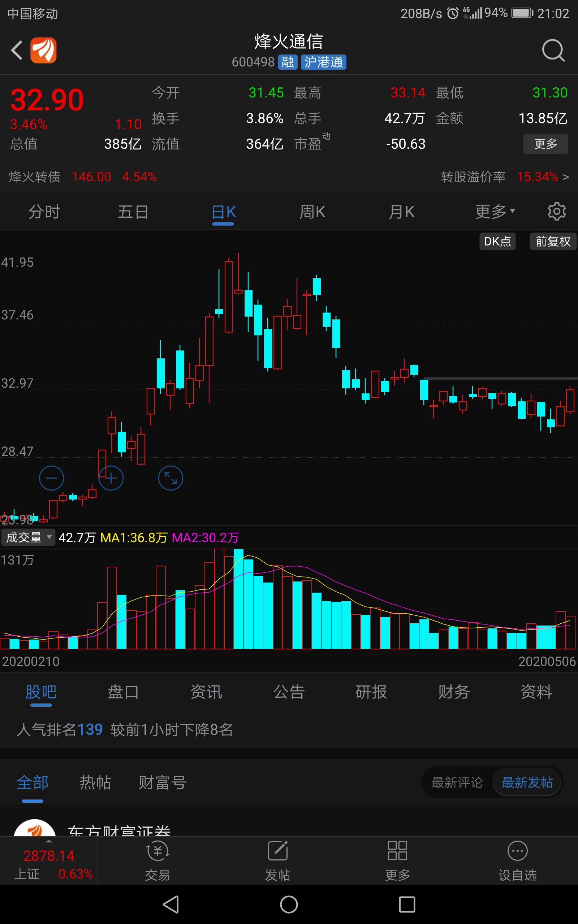Tap the 烽火通信 stock title
This screenshot has height=924, width=578.
click(x=289, y=41)
